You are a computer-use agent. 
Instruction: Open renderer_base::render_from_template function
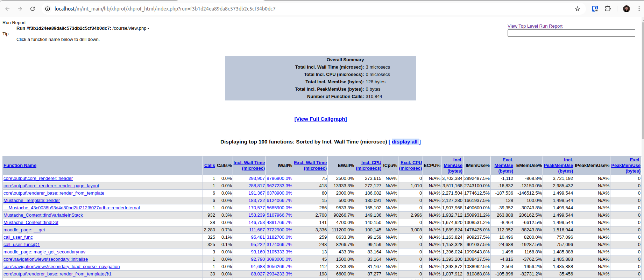(x=54, y=193)
